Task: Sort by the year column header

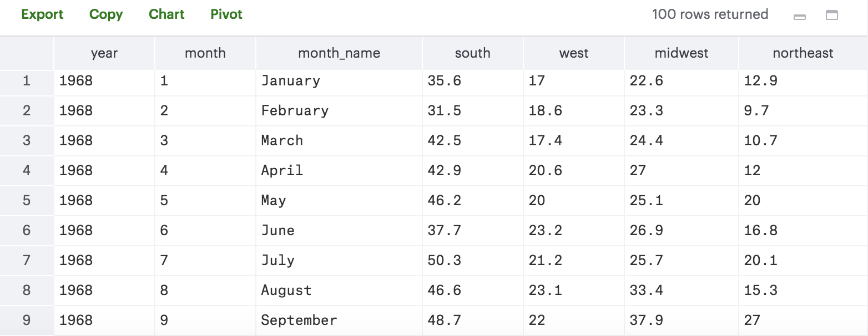Action: click(x=104, y=53)
